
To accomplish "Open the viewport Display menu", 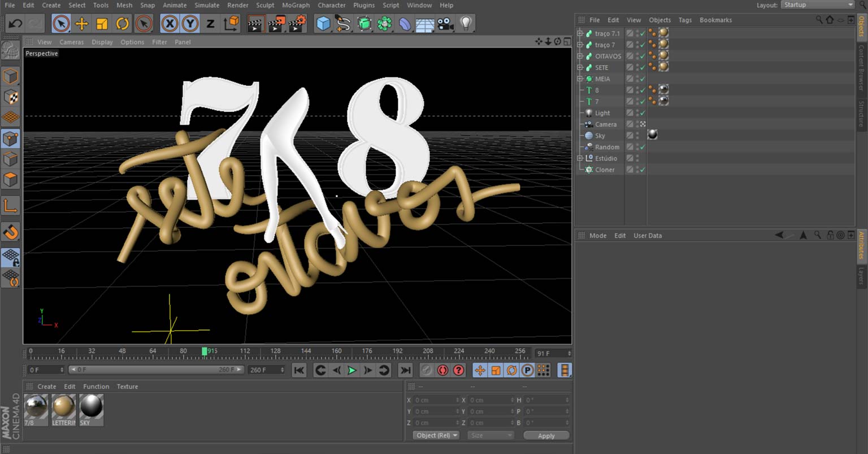I will (x=102, y=42).
